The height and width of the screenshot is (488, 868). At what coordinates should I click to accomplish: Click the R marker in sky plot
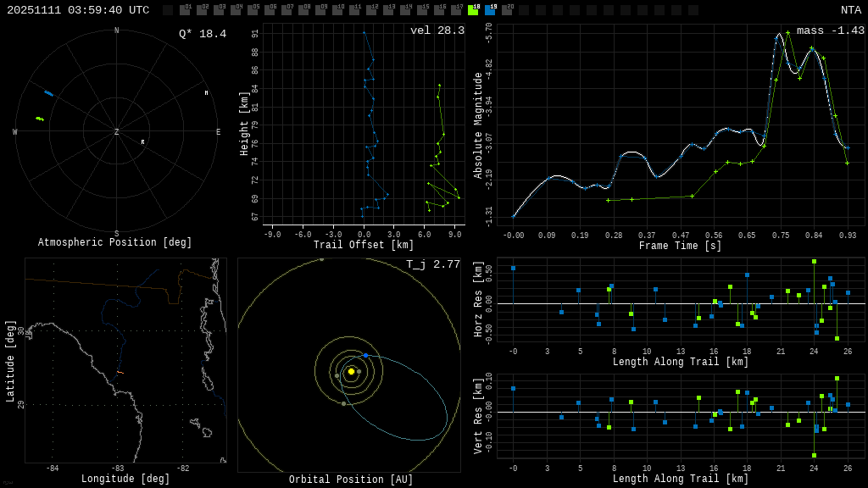(142, 142)
